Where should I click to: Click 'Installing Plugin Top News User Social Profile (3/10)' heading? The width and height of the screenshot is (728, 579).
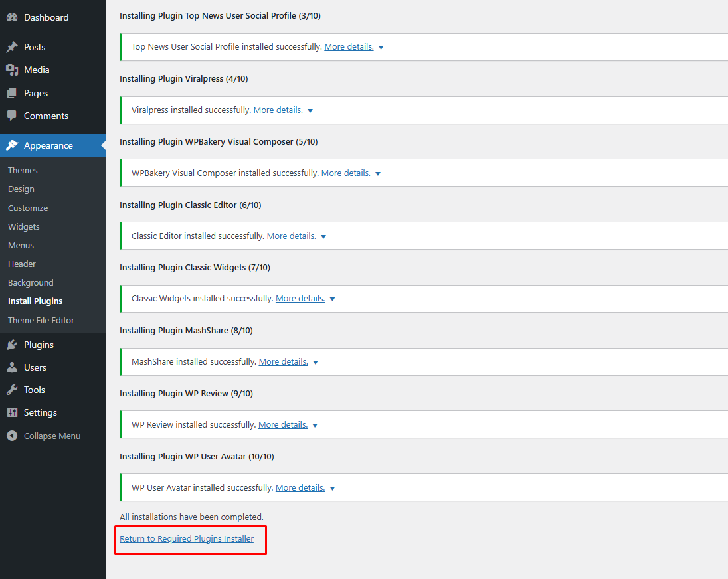pyautogui.click(x=220, y=16)
